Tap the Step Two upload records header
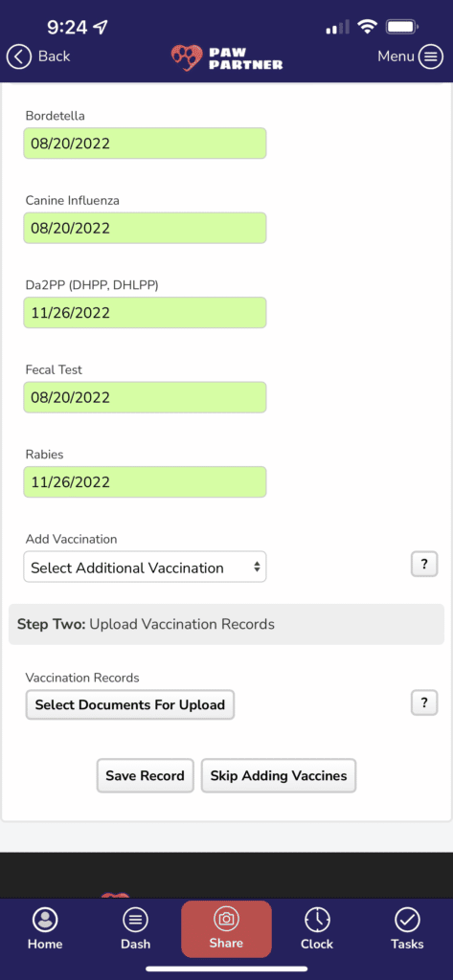Screen dimensions: 453x980 (x=226, y=624)
